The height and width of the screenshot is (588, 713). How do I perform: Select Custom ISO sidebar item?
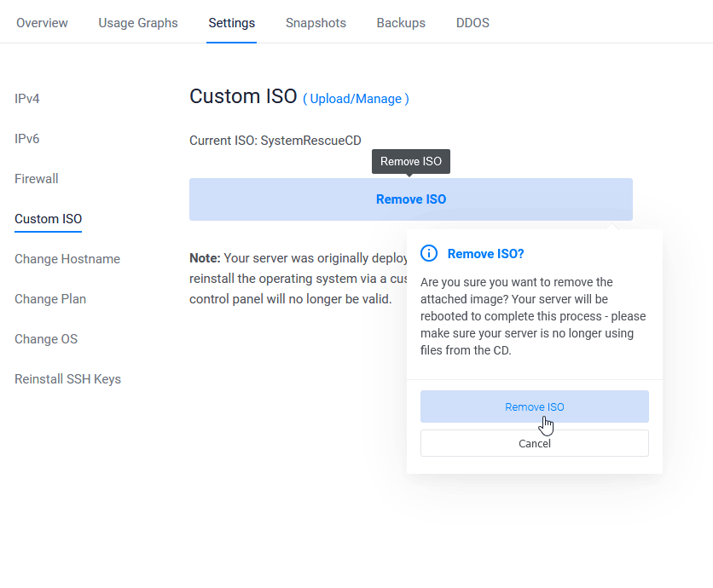(49, 219)
